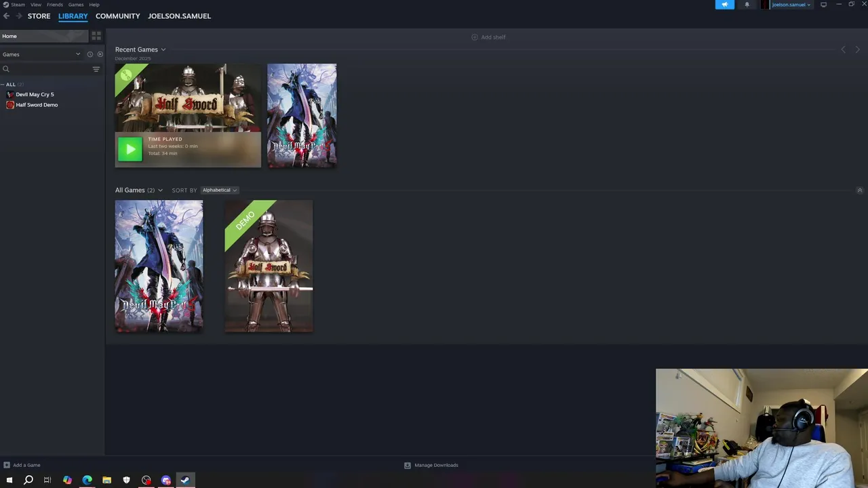868x488 pixels.
Task: Open Discord from the taskbar
Action: click(165, 480)
